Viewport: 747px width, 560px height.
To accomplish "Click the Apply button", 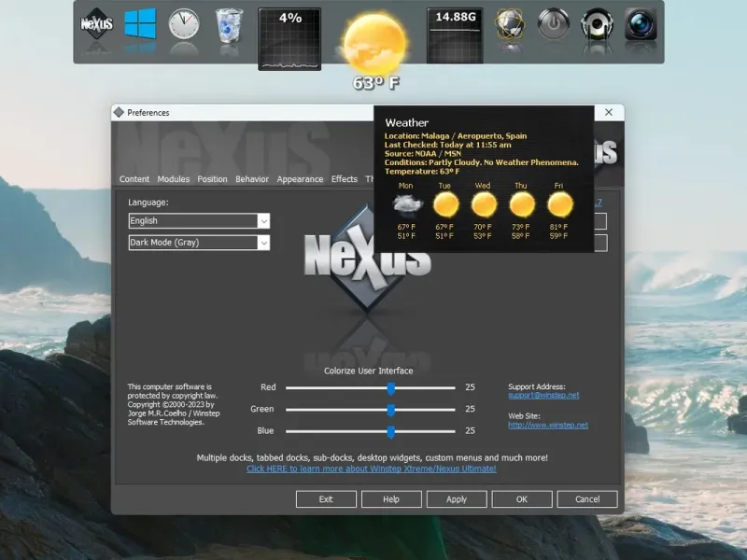I will point(457,499).
